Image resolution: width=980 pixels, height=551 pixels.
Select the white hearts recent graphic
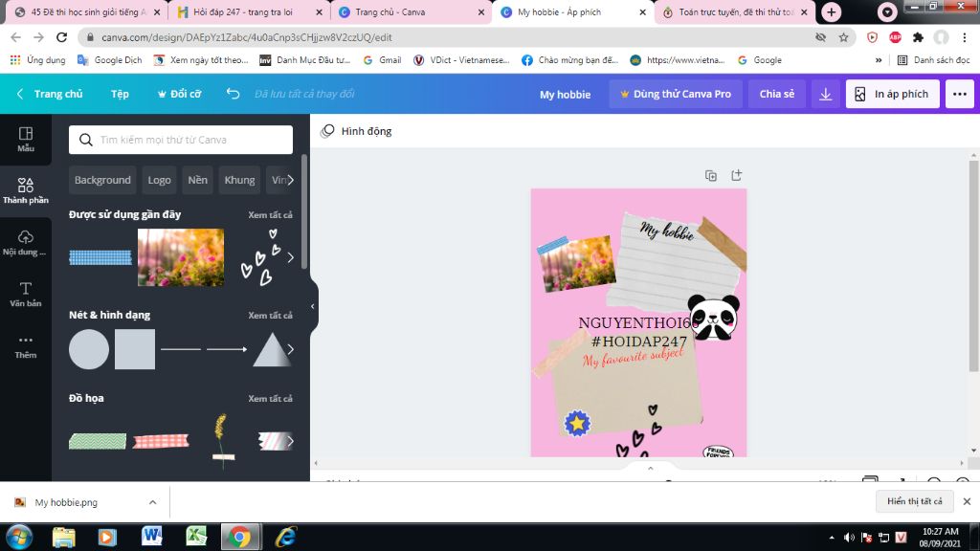[x=260, y=257]
